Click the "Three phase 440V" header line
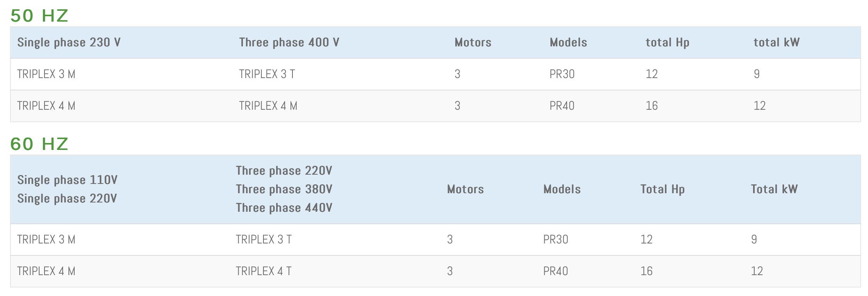This screenshot has width=868, height=296. 284,208
